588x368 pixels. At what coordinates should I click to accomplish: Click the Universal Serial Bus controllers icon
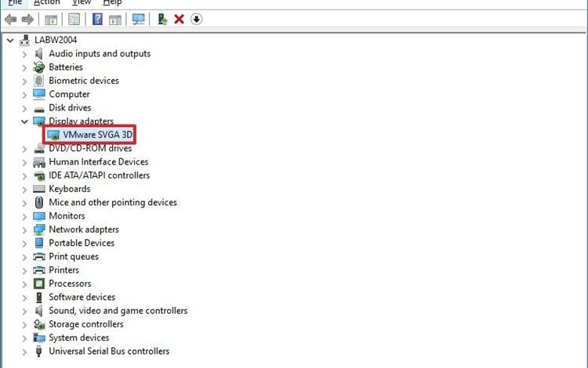pos(38,351)
